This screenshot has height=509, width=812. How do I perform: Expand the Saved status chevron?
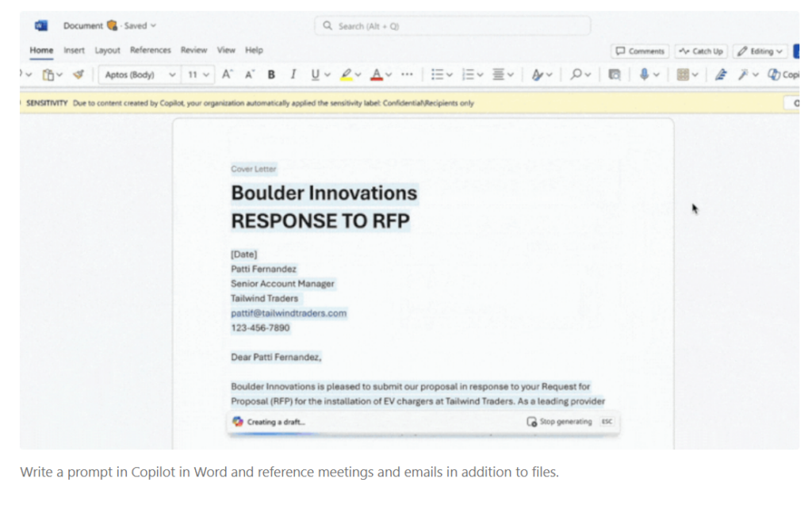click(153, 25)
